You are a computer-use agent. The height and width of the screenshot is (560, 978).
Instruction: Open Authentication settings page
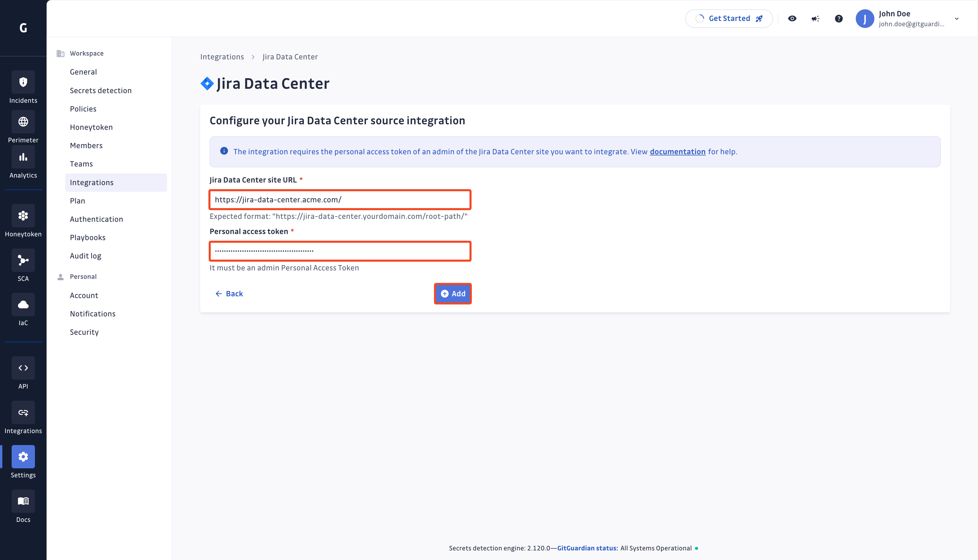pos(96,219)
